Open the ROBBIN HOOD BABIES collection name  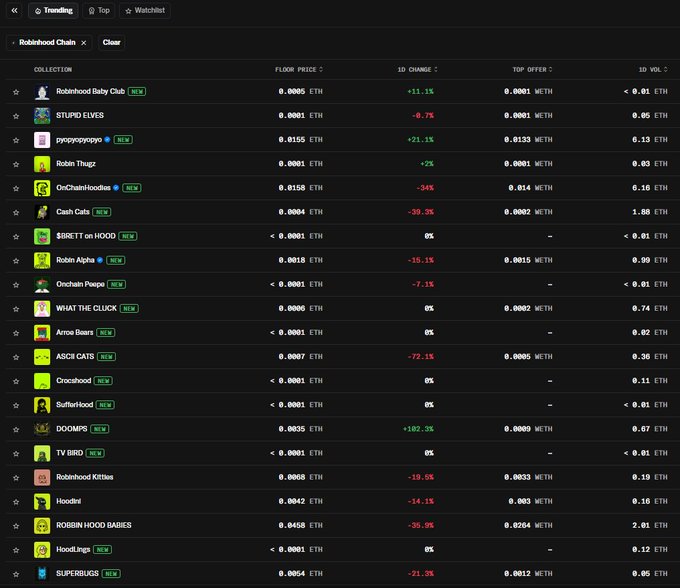coord(94,526)
